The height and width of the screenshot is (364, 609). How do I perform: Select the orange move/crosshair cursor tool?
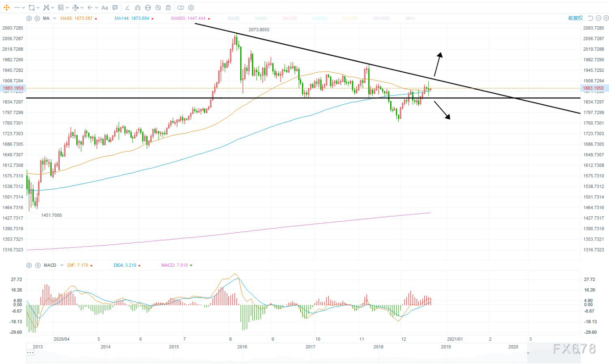(7, 7)
